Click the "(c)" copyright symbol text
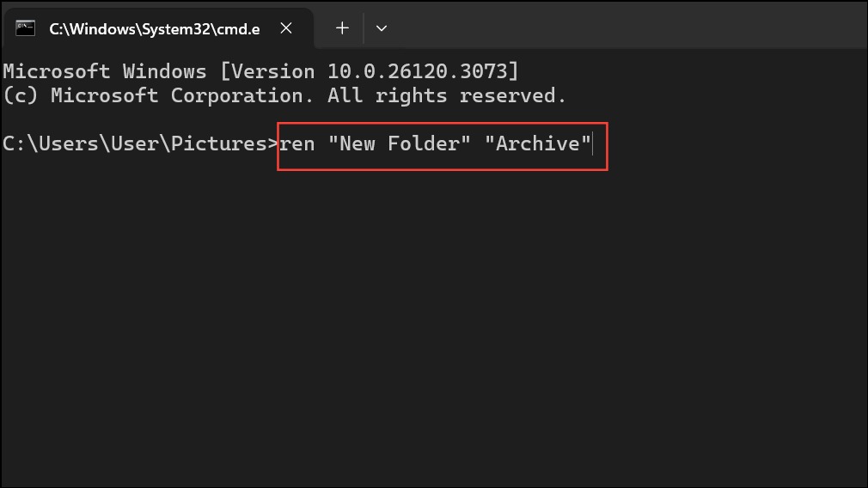The image size is (868, 488). tap(21, 95)
